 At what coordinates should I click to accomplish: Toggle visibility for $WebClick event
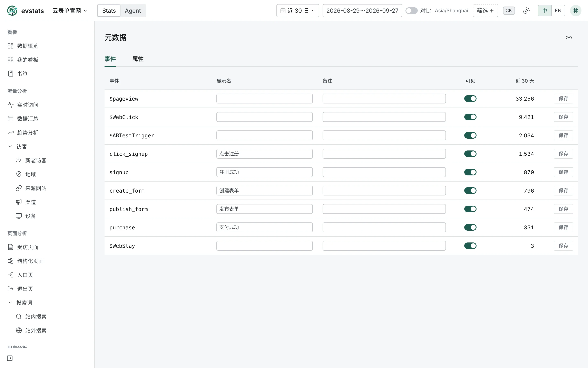[x=470, y=117]
